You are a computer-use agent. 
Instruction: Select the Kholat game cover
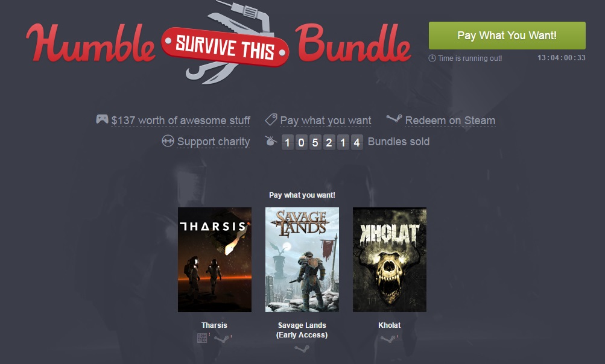click(x=390, y=260)
